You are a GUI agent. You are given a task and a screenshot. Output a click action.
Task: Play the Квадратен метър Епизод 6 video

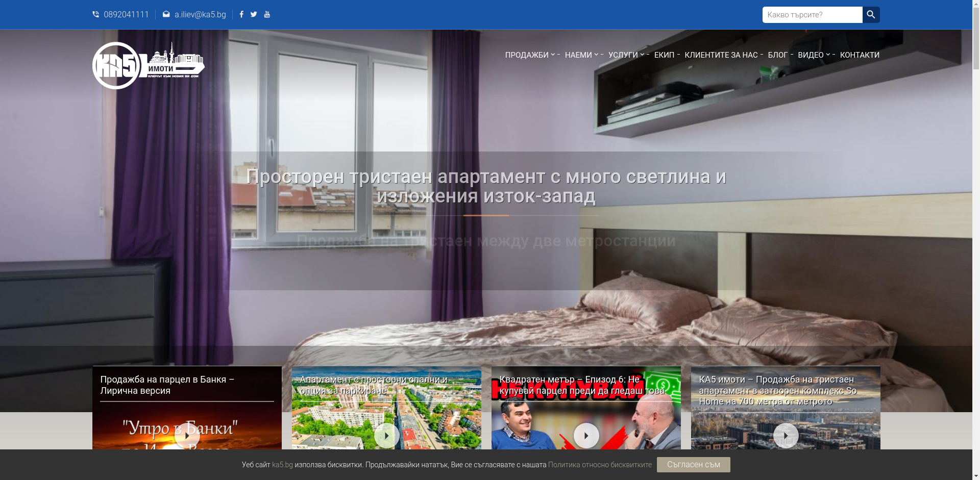coord(586,436)
